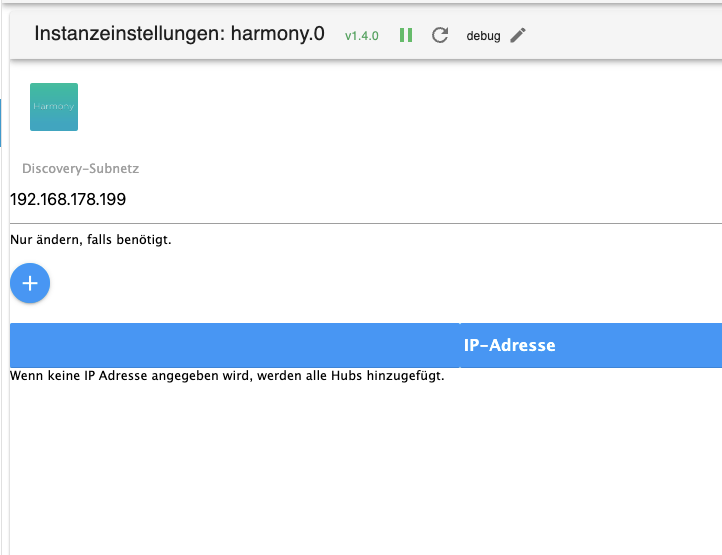Click the empty header bar right of the pencil
Screen dimensions: 722x555
pos(624,35)
